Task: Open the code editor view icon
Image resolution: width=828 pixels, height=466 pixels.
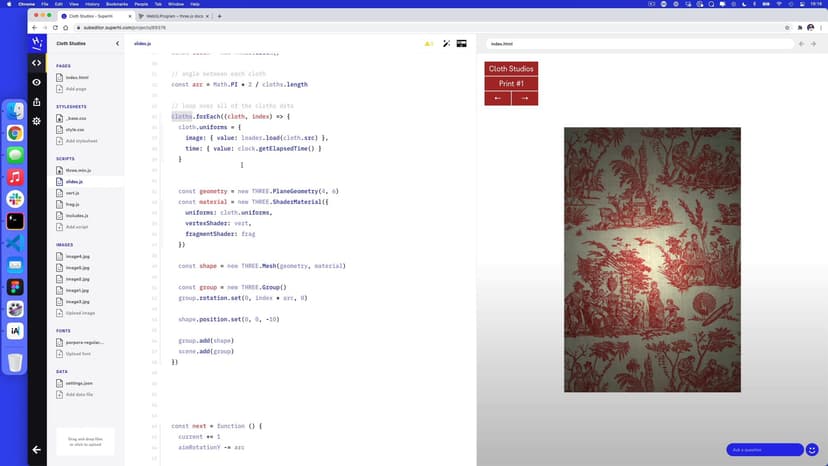Action: (37, 62)
